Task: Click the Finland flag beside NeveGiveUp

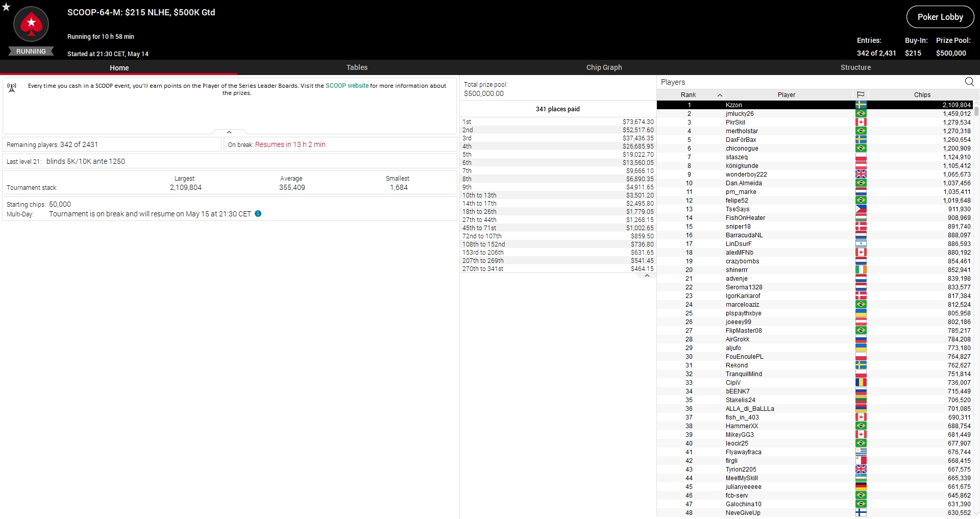Action: pos(861,513)
